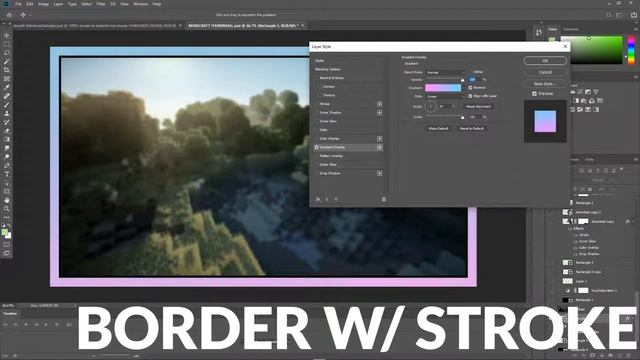This screenshot has width=640, height=360.
Task: Select the Path Selection tool
Action: click(7, 183)
